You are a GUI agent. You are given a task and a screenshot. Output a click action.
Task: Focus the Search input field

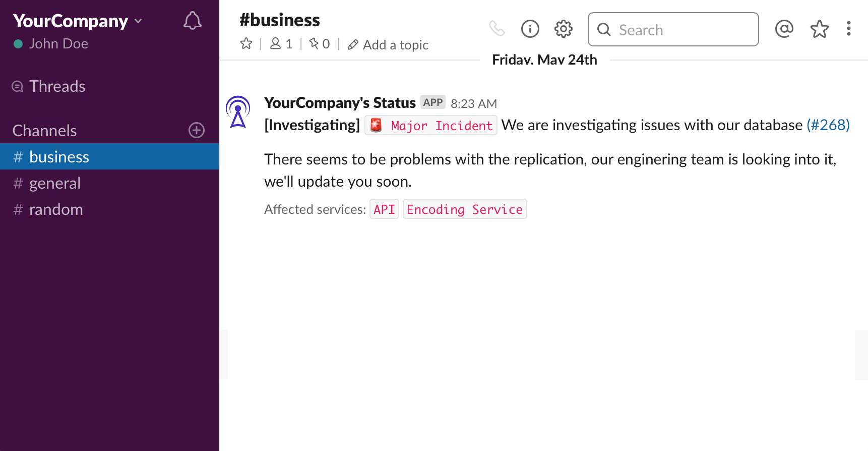click(673, 29)
